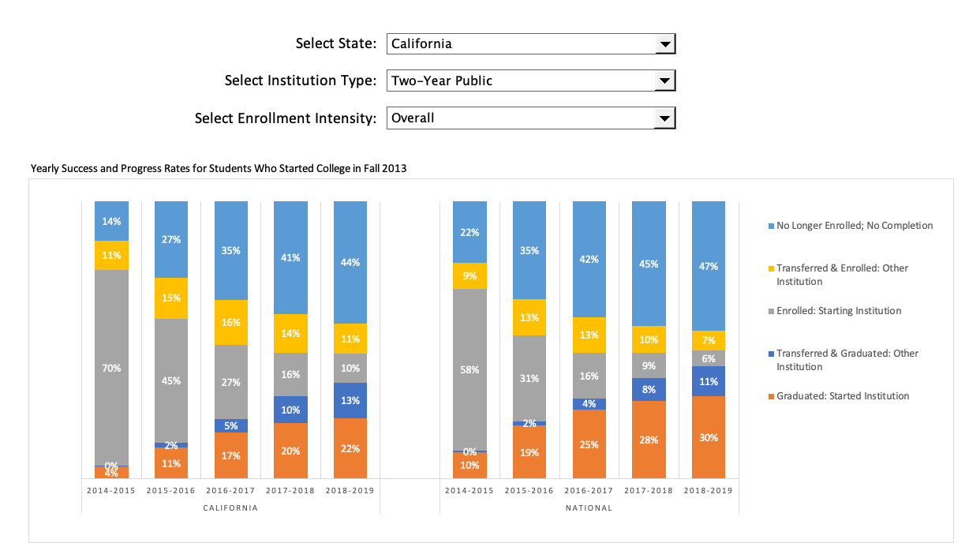Click the Select Institution Type dropdown arrow

pyautogui.click(x=665, y=81)
